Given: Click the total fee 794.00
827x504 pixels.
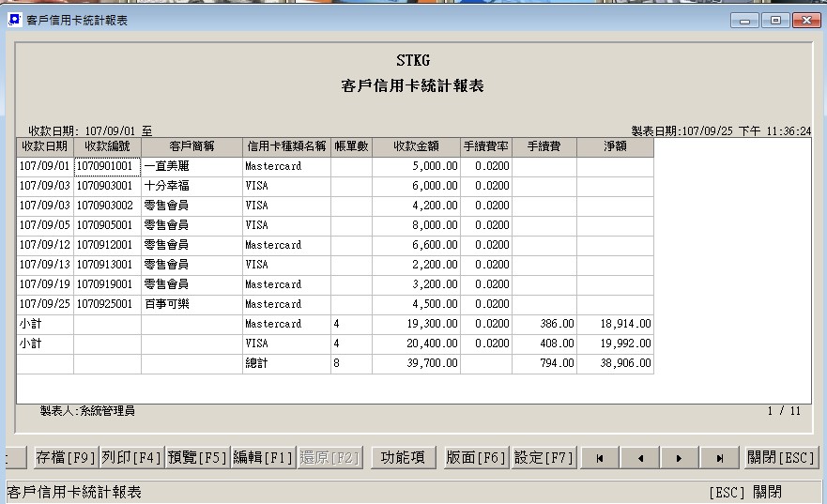Looking at the screenshot, I should [544, 363].
